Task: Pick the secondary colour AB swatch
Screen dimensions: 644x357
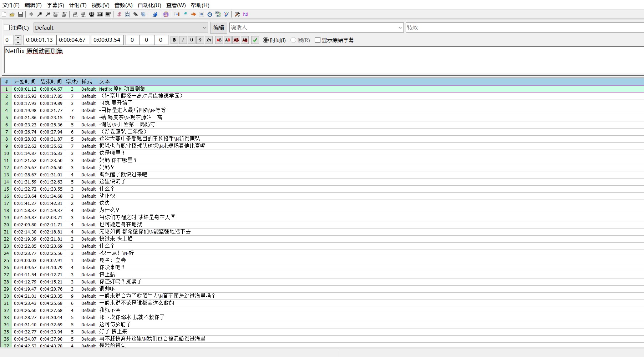Action: pyautogui.click(x=228, y=40)
